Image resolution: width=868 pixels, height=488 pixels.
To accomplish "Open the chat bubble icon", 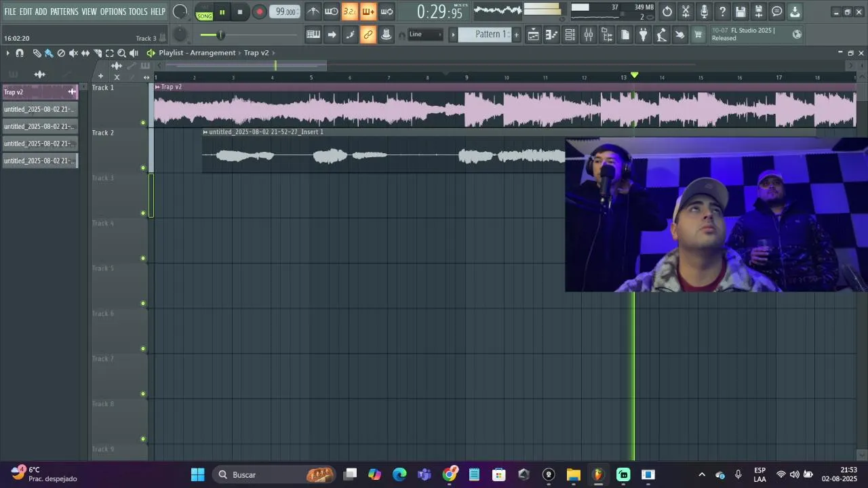I will (x=777, y=12).
